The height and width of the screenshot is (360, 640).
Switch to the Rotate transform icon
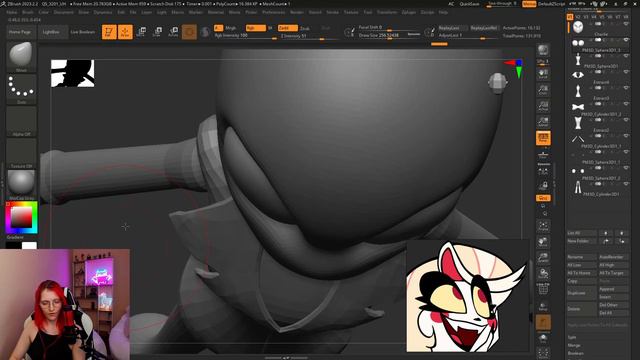[x=173, y=32]
